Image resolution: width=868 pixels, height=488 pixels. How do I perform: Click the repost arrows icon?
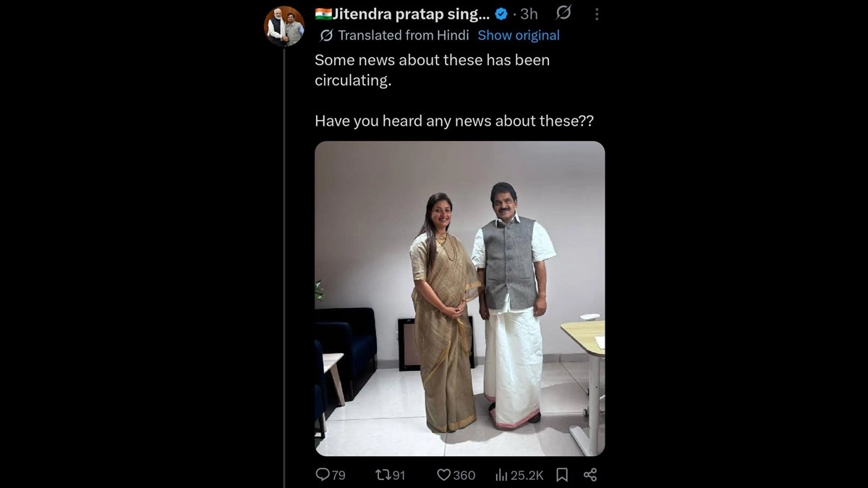pyautogui.click(x=382, y=475)
